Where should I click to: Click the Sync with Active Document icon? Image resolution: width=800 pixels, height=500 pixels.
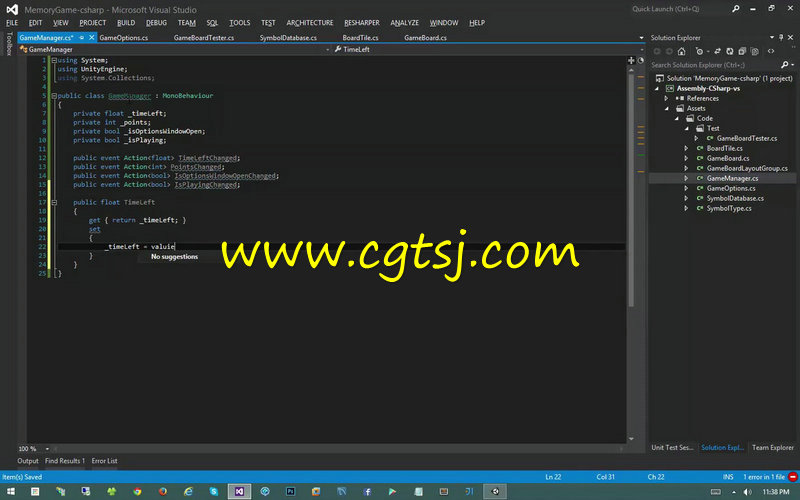(717, 51)
